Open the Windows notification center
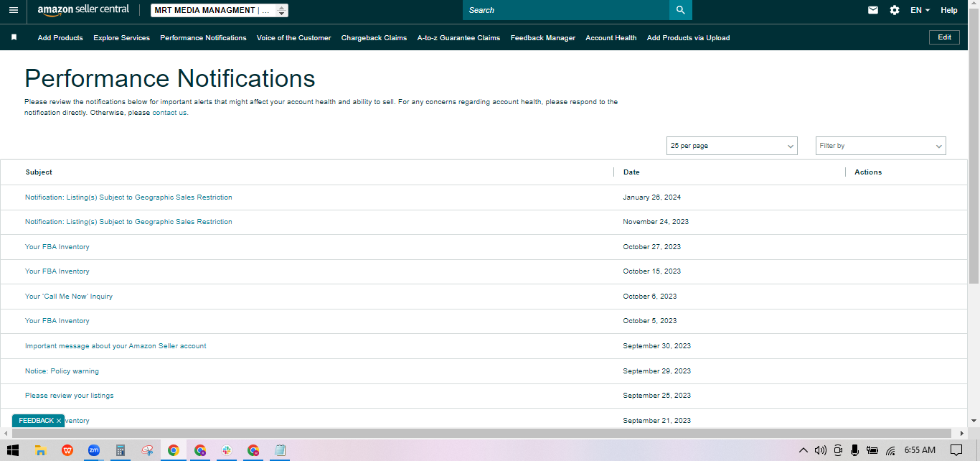This screenshot has height=461, width=980. point(956,450)
